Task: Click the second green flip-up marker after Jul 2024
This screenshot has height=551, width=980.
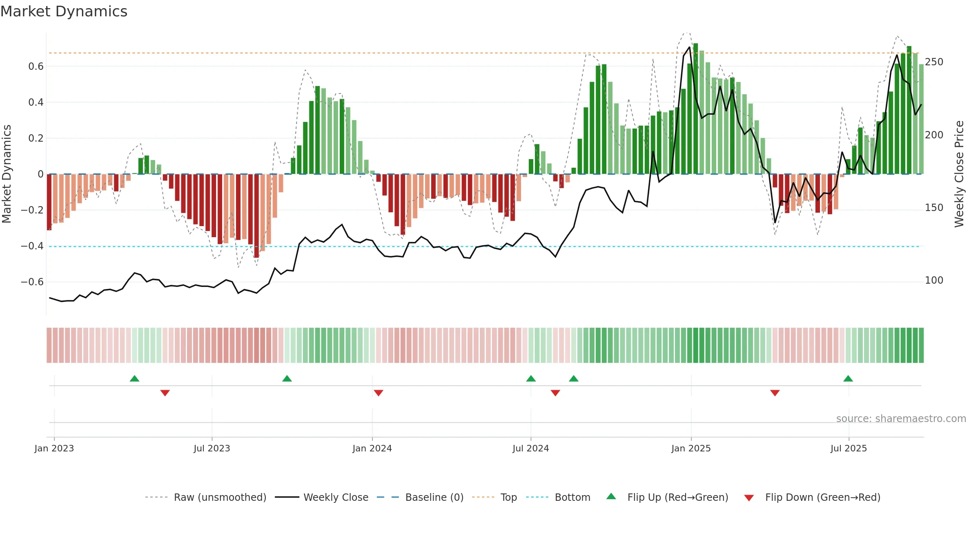Action: click(x=574, y=378)
